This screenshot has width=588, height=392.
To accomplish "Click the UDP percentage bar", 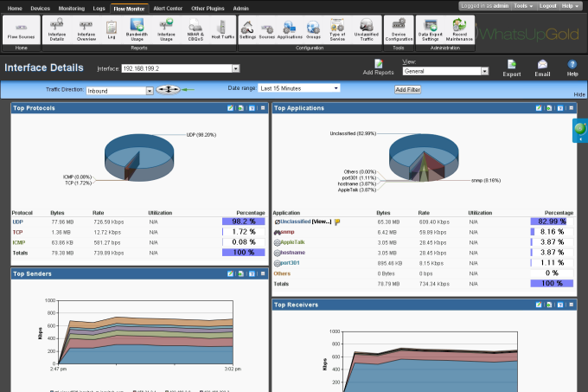I will [x=243, y=222].
